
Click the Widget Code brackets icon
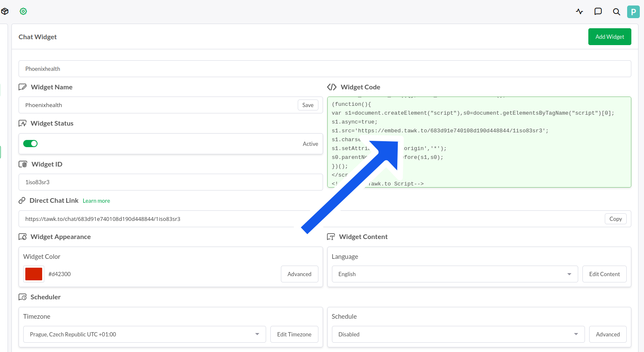click(x=332, y=87)
